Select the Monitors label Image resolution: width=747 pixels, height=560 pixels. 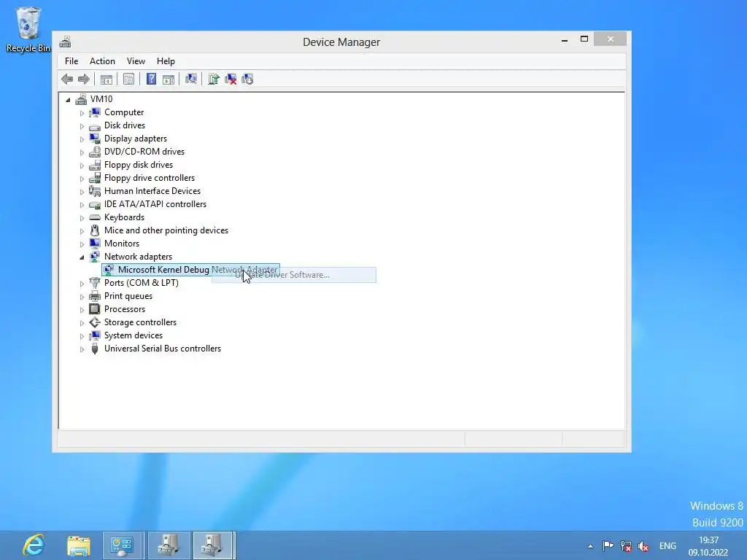pos(122,244)
